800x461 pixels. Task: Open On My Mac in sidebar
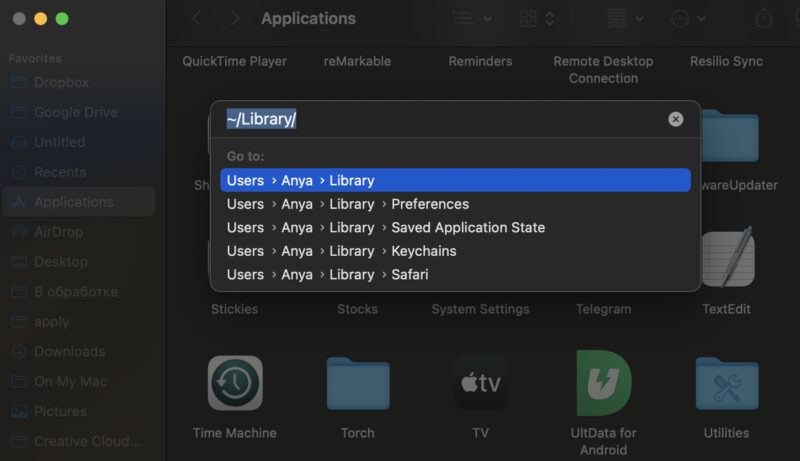tap(79, 381)
